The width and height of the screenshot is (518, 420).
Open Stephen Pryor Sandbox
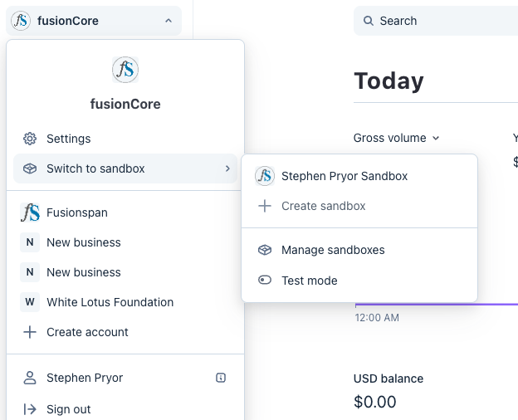(x=359, y=176)
